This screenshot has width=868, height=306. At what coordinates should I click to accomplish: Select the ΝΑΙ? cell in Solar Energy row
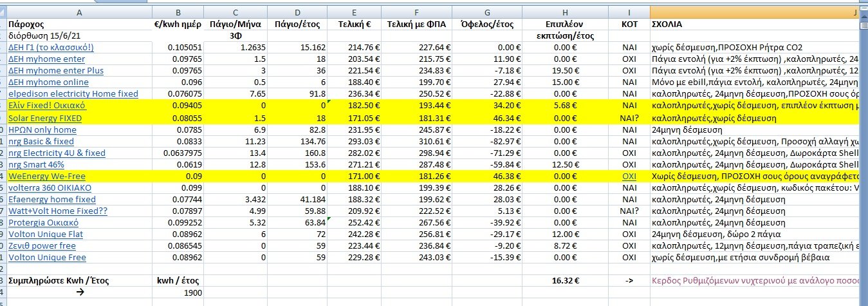pyautogui.click(x=629, y=119)
